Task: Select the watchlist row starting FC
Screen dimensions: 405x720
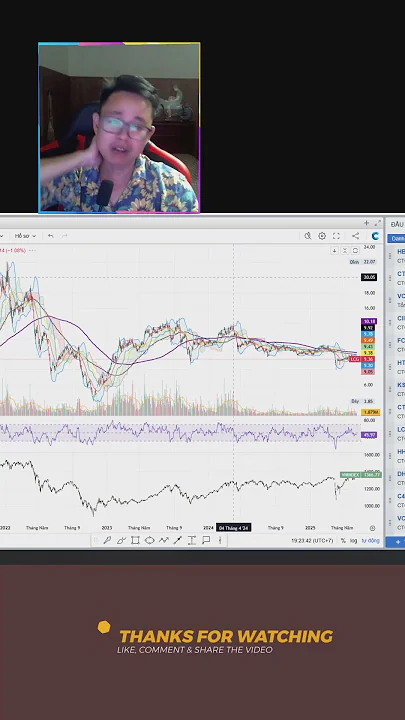Action: pos(395,344)
